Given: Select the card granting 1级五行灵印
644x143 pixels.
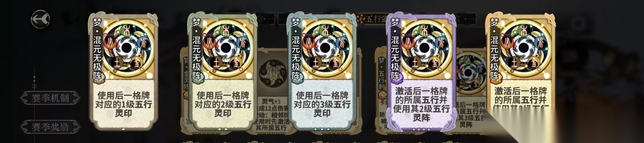Looking at the screenshot, I should pos(123,71).
